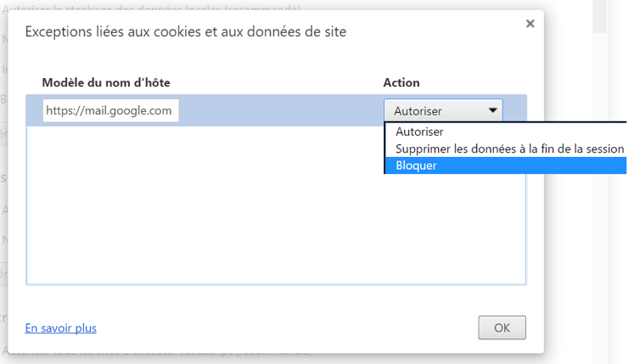The height and width of the screenshot is (364, 634).
Task: Close the cookie exceptions dialog
Action: (x=530, y=24)
